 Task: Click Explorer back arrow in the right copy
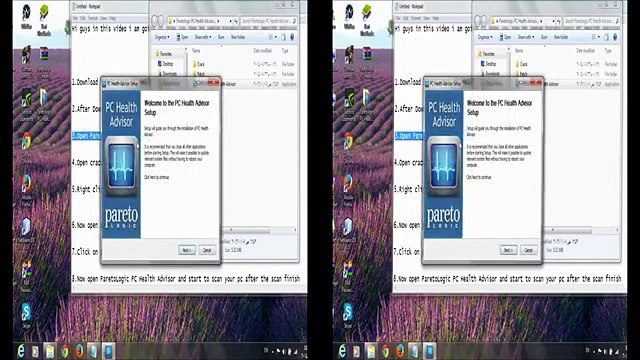pos(478,21)
